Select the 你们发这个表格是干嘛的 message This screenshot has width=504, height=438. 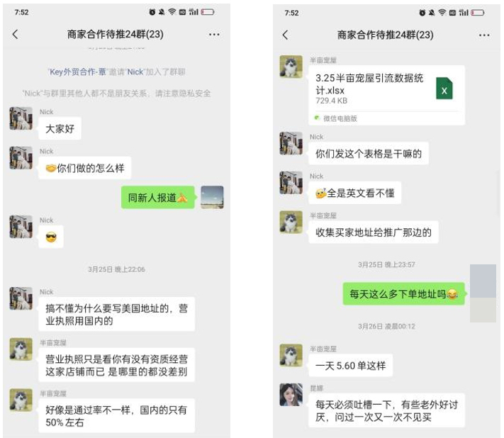click(x=369, y=153)
